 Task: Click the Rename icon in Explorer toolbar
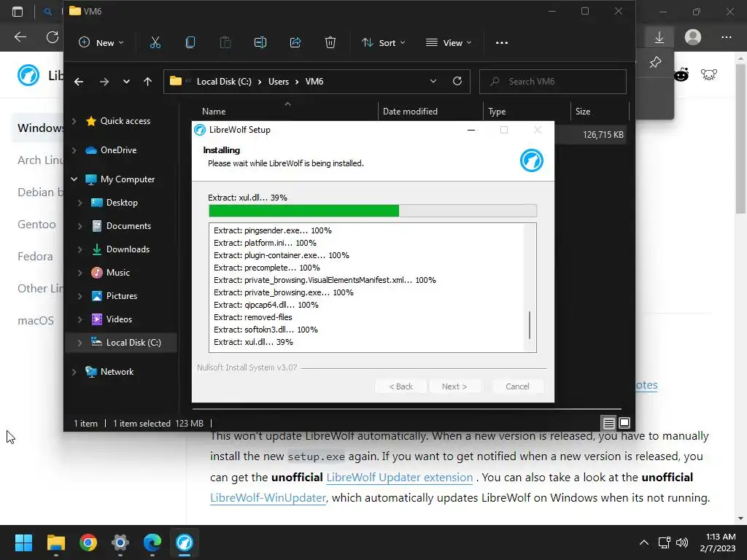(x=260, y=43)
